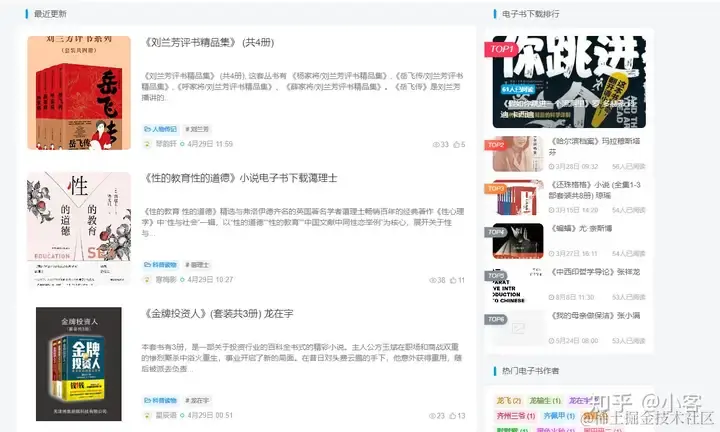
Task: Click the 科普读物 tag under 性的教育 post
Action: [160, 265]
